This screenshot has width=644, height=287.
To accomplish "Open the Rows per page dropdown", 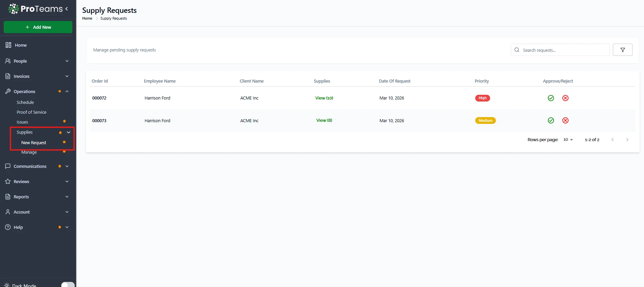I will 568,140.
